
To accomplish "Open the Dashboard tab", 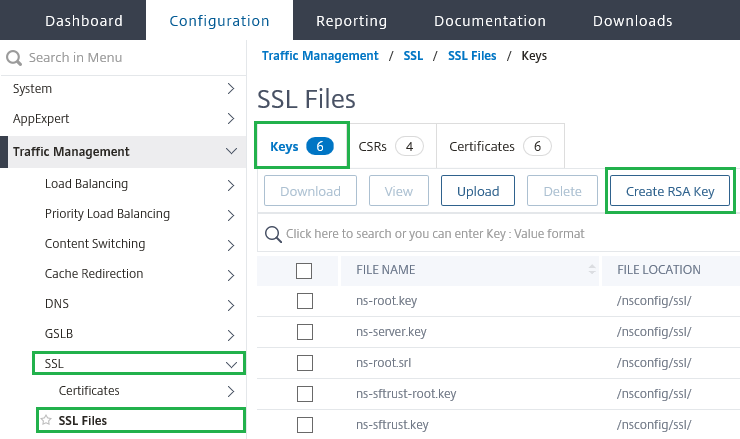I will pos(84,21).
